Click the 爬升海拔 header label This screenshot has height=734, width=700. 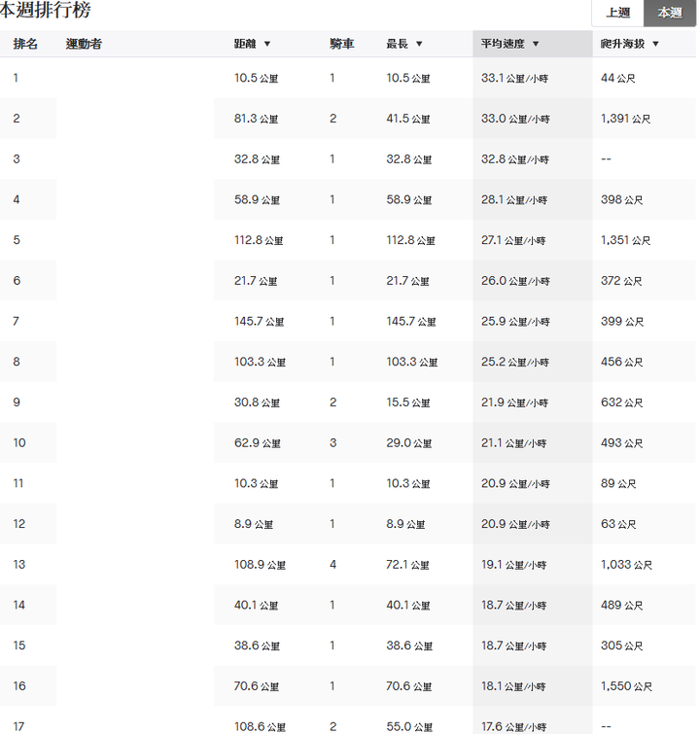click(x=622, y=44)
